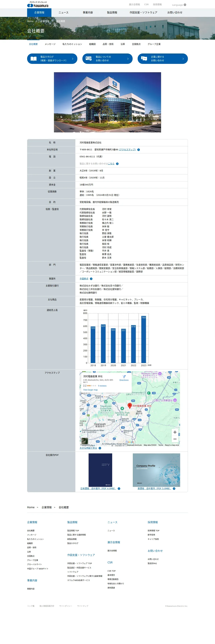Click arrow icon after 日本語版 会社案内 PDF link
Image resolution: width=215 pixels, height=644 pixels.
tap(119, 489)
